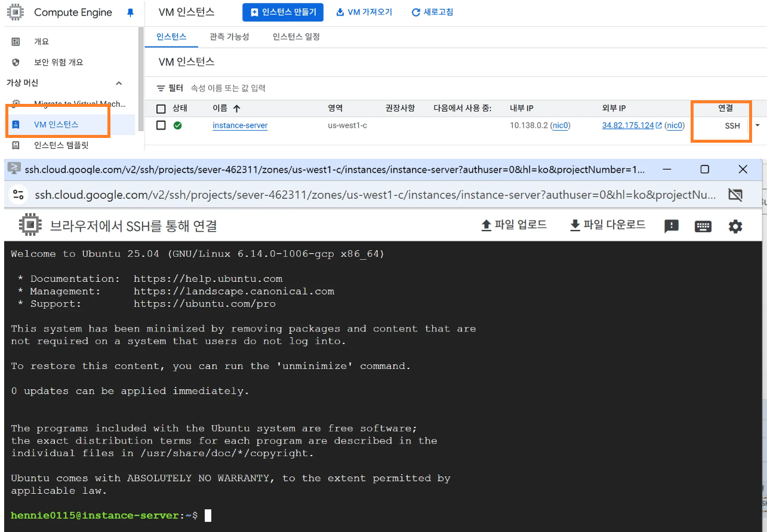Viewport: 767px width, 532px height.
Task: Maximize the SSH browser window
Action: click(x=704, y=170)
